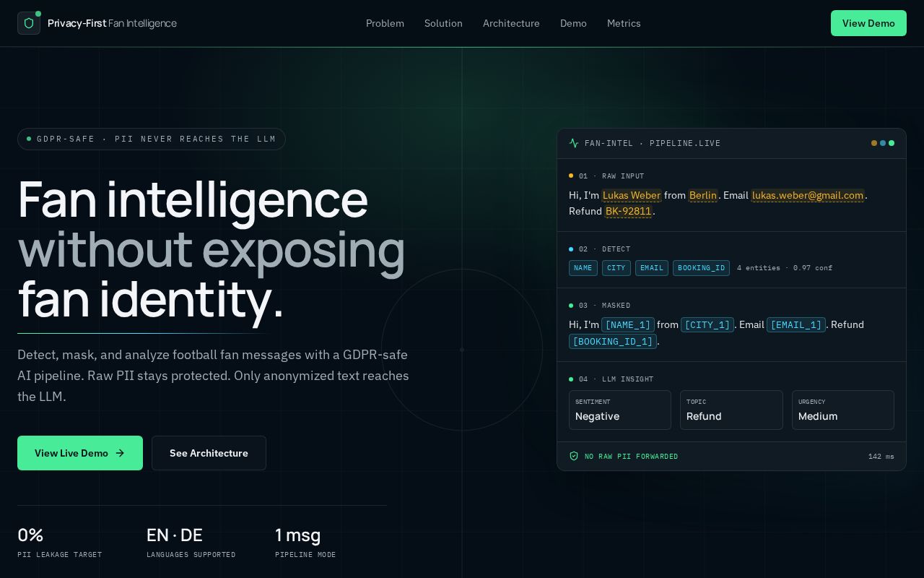Go to the Architecture nav item
This screenshot has height=578, width=924.
511,23
